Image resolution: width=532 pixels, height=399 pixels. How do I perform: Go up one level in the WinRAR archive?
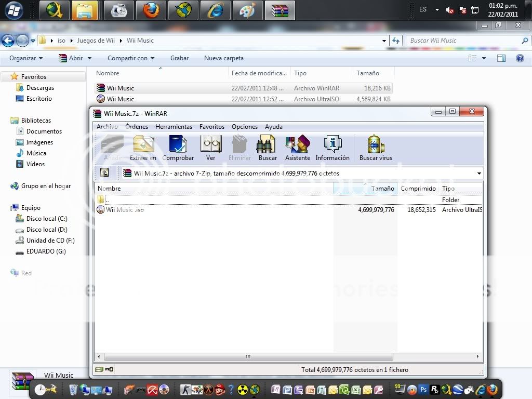point(104,172)
